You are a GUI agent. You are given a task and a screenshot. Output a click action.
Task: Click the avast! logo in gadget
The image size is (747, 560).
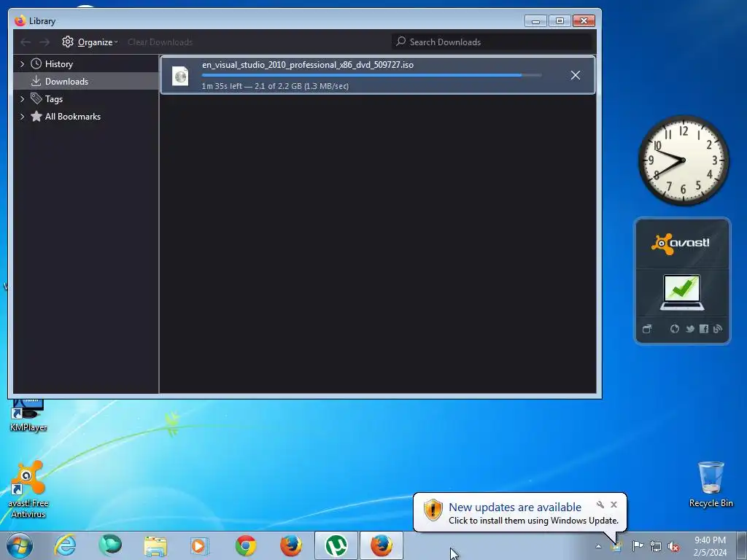tap(681, 244)
